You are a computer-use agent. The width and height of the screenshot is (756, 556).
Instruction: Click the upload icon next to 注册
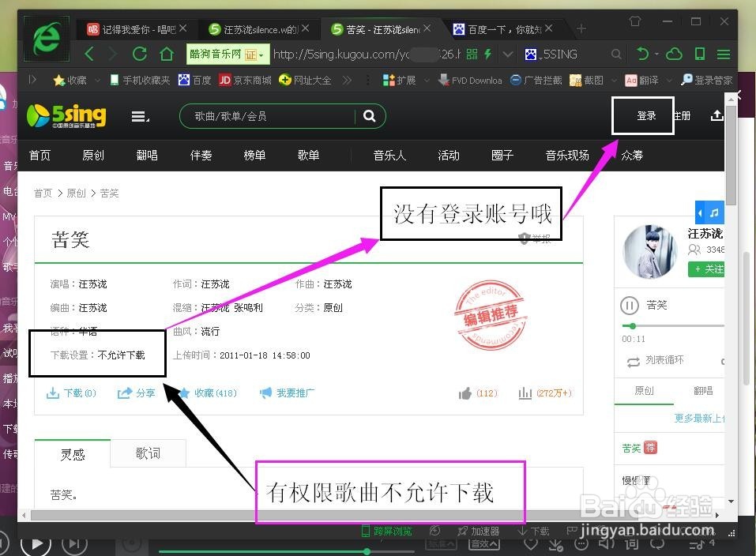717,116
